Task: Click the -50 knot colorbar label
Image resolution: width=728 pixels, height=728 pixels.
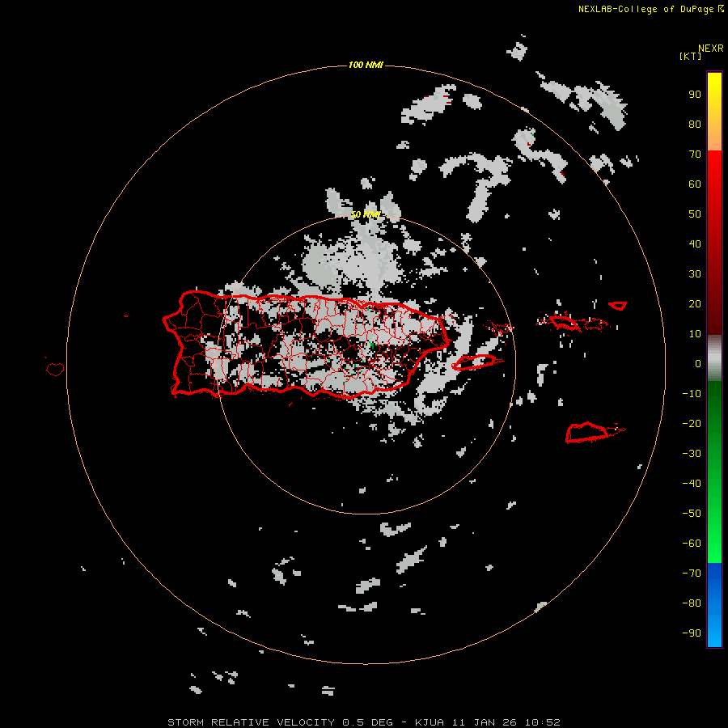Action: (x=692, y=514)
